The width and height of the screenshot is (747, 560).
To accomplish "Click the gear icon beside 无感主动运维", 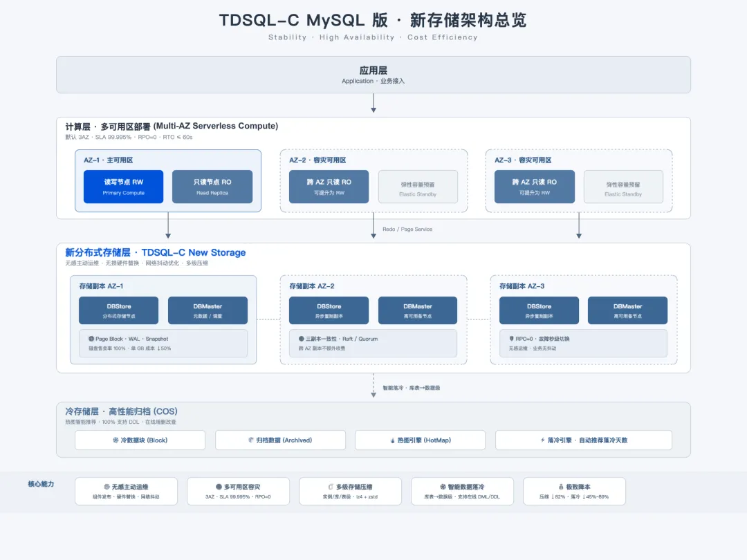I will 107,487.
